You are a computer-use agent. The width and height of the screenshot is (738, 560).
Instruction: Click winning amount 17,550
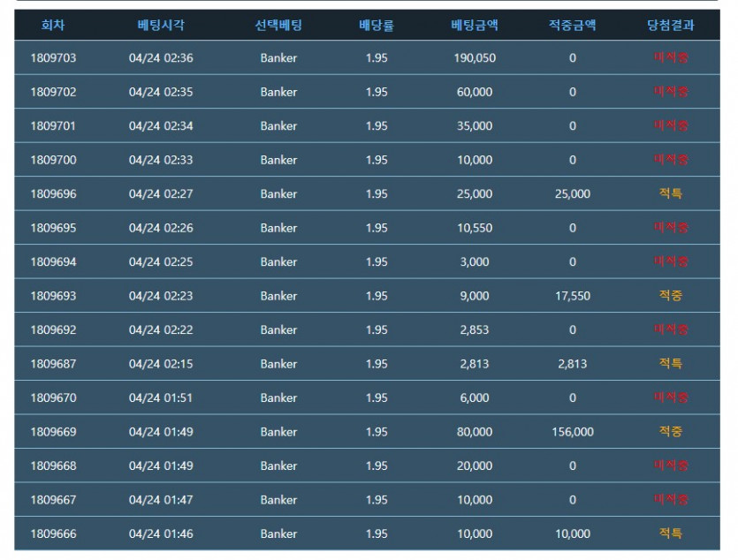pyautogui.click(x=573, y=296)
